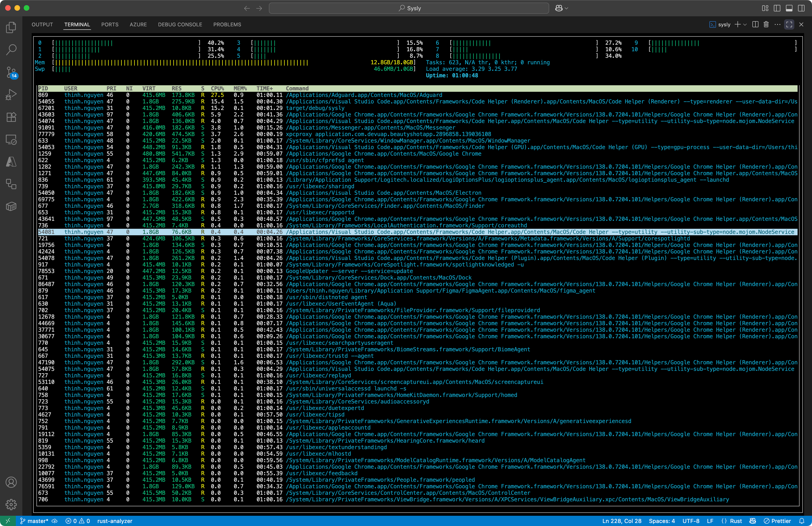Open the Copilot chat dropdown chevron

pyautogui.click(x=567, y=8)
